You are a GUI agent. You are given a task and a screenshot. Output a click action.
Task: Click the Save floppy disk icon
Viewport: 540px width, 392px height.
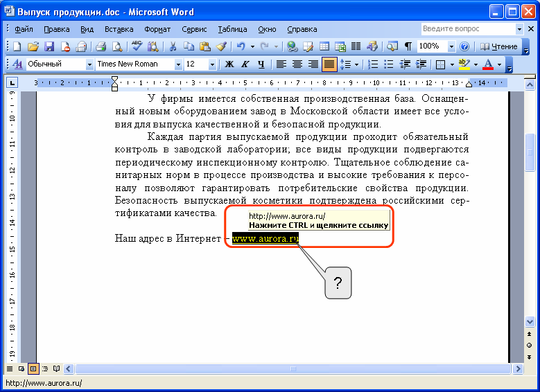49,46
